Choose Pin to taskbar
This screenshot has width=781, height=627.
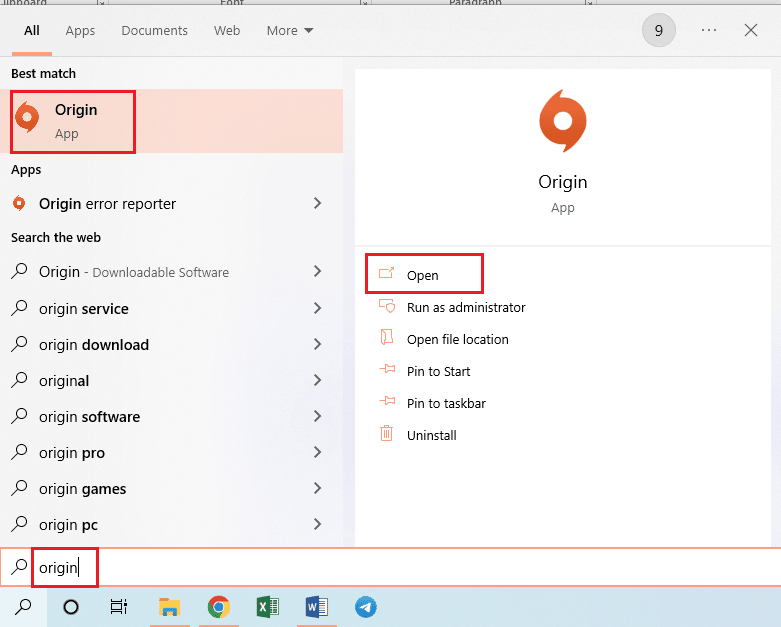(446, 403)
